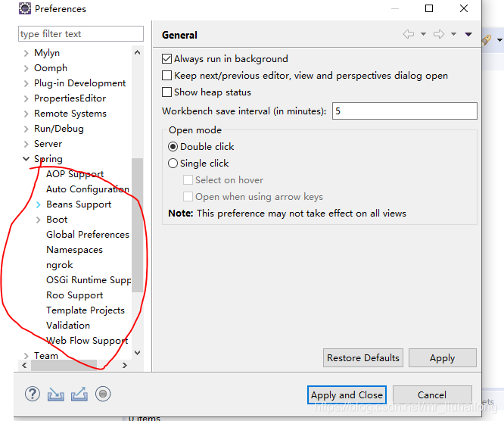
Task: Expand the Run/Debug node
Action: point(26,129)
